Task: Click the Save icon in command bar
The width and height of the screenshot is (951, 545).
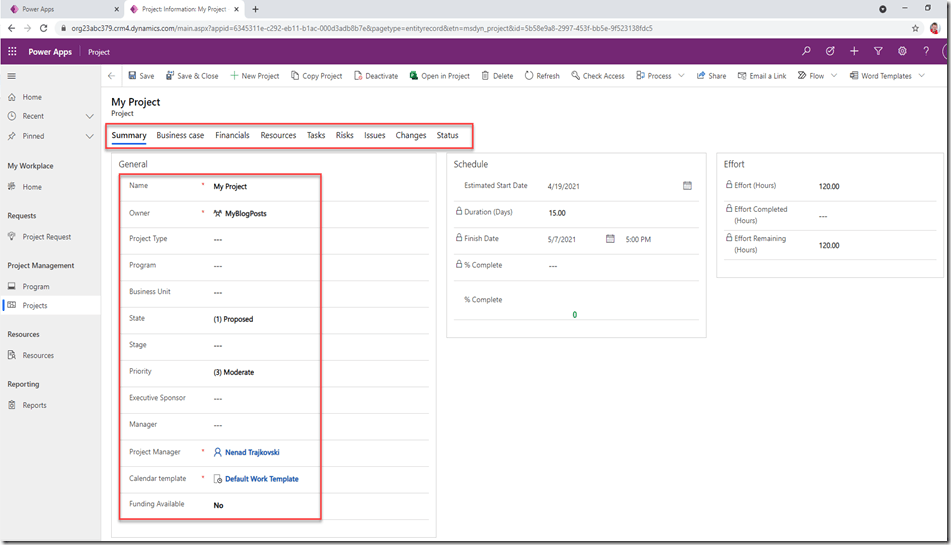Action: pos(132,76)
